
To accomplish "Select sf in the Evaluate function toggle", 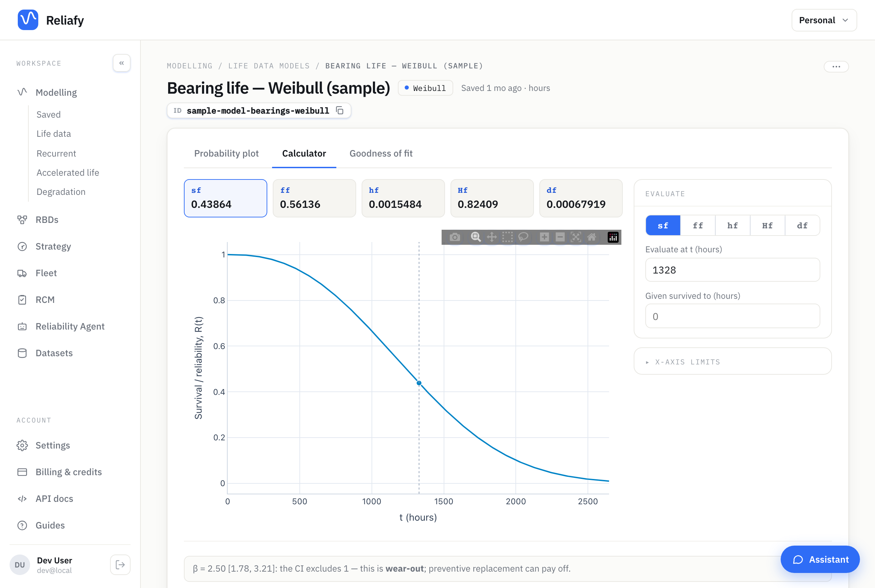I will pyautogui.click(x=663, y=225).
